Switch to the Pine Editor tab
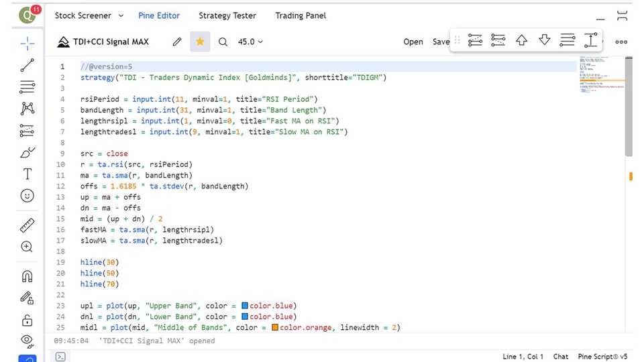 159,15
